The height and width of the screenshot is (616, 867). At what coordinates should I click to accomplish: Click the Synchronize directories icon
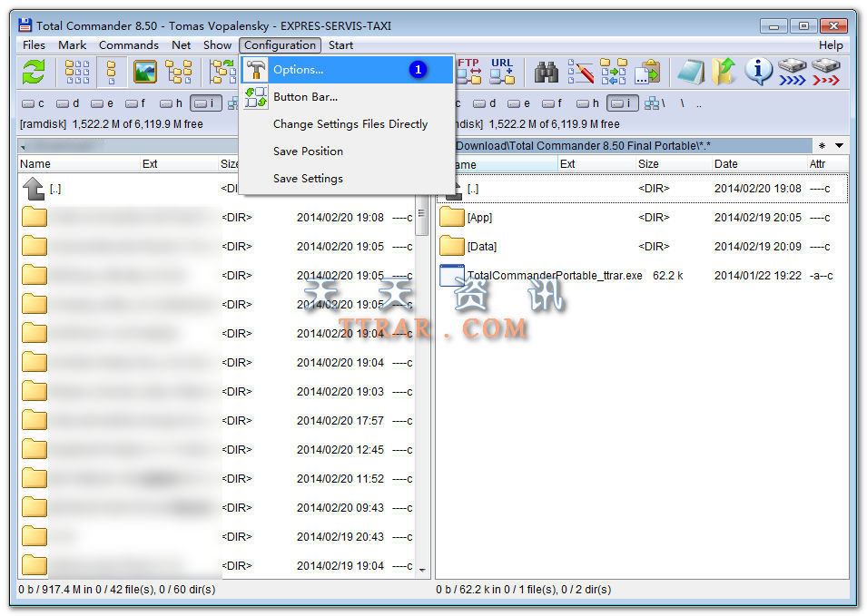coord(614,72)
